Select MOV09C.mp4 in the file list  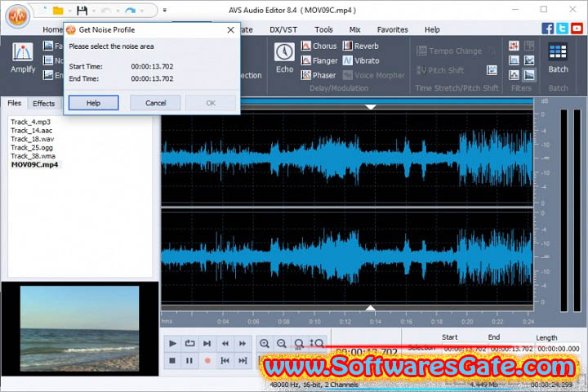(34, 165)
